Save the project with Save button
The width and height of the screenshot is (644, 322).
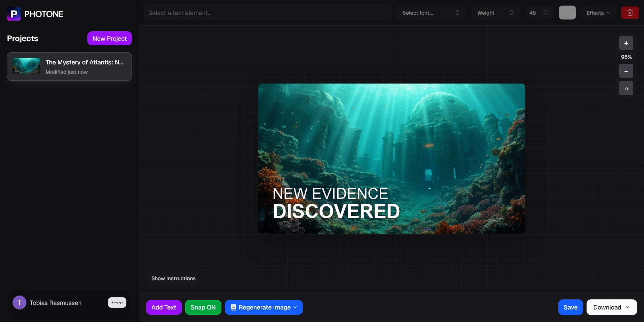coord(570,307)
